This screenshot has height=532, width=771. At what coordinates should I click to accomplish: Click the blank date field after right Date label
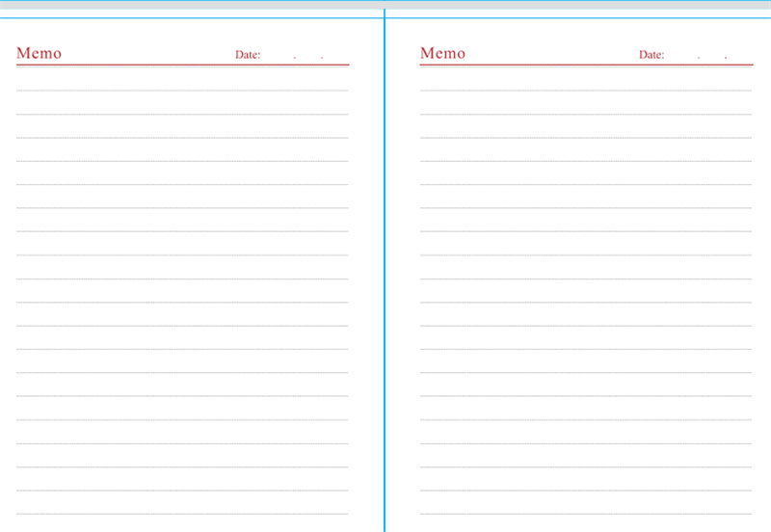pyautogui.click(x=681, y=55)
